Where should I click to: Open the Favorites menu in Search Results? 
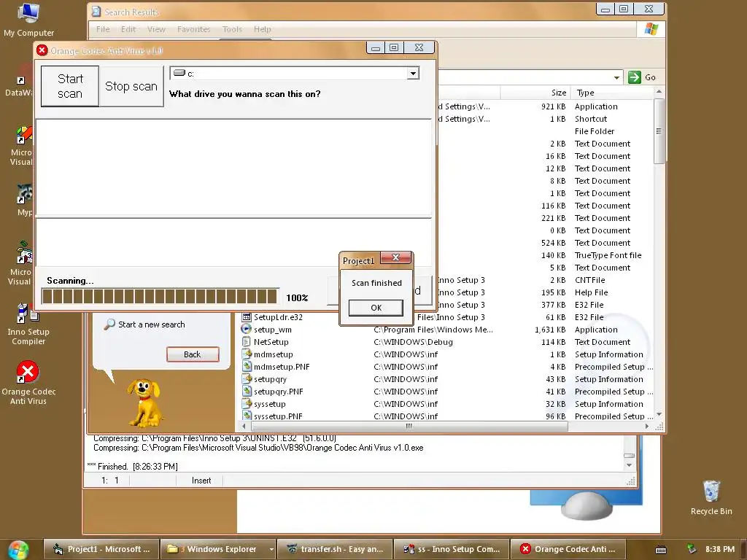(193, 29)
